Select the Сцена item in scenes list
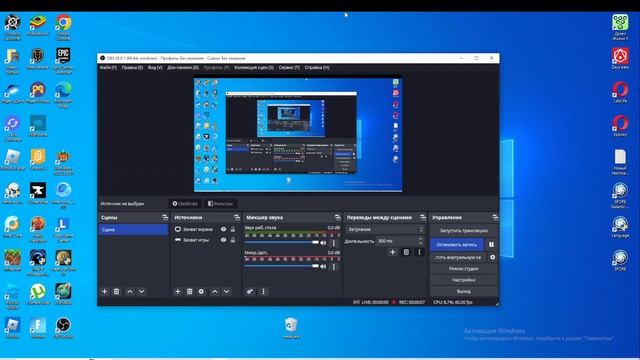Viewport: 640px width, 360px height. [133, 230]
